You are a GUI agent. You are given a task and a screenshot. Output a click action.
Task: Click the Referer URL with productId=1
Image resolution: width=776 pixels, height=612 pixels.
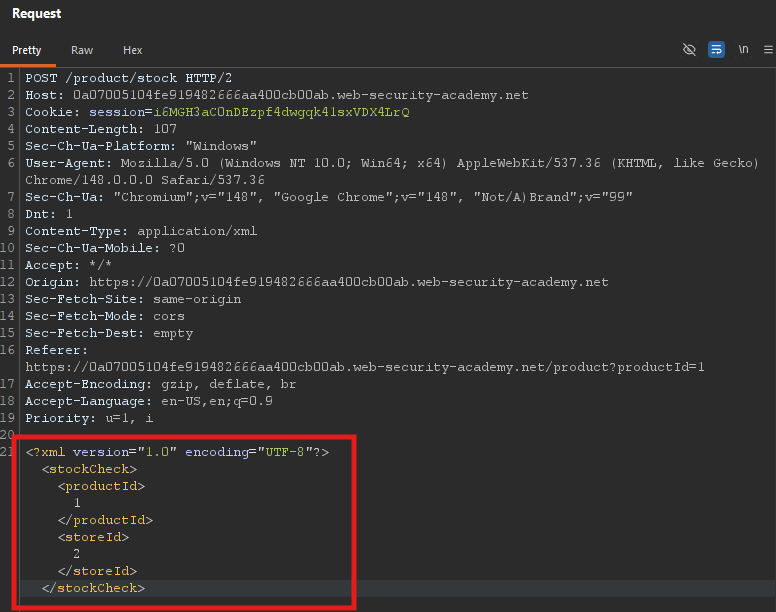tap(365, 367)
